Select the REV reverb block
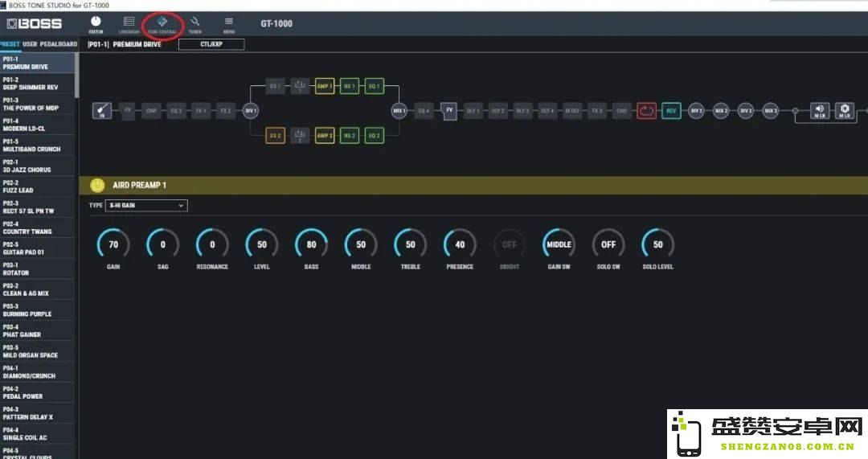The image size is (868, 459). tap(671, 111)
